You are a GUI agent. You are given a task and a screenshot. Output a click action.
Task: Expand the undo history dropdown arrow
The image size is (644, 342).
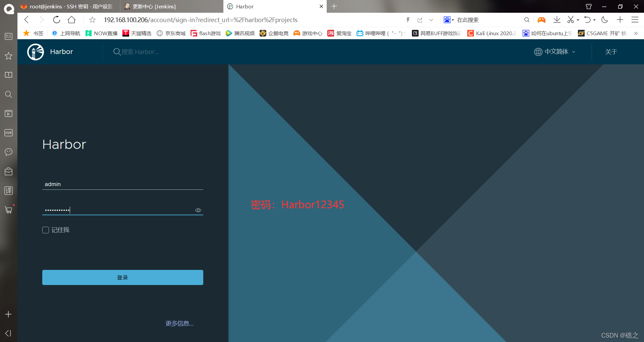(x=594, y=20)
